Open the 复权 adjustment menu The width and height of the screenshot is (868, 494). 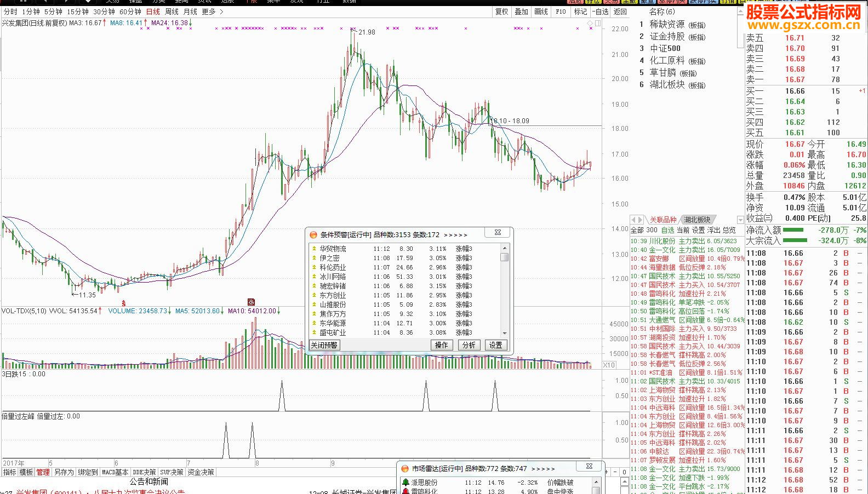pyautogui.click(x=502, y=12)
